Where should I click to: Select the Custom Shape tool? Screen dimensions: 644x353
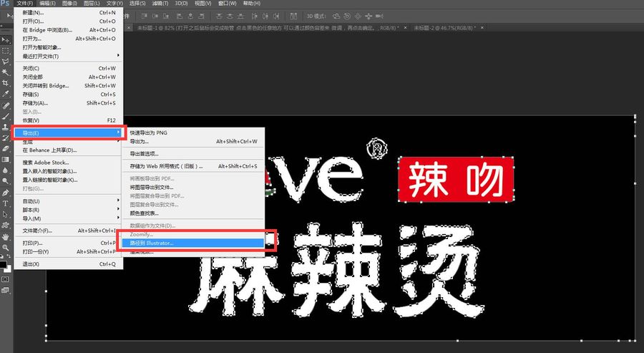[x=5, y=225]
